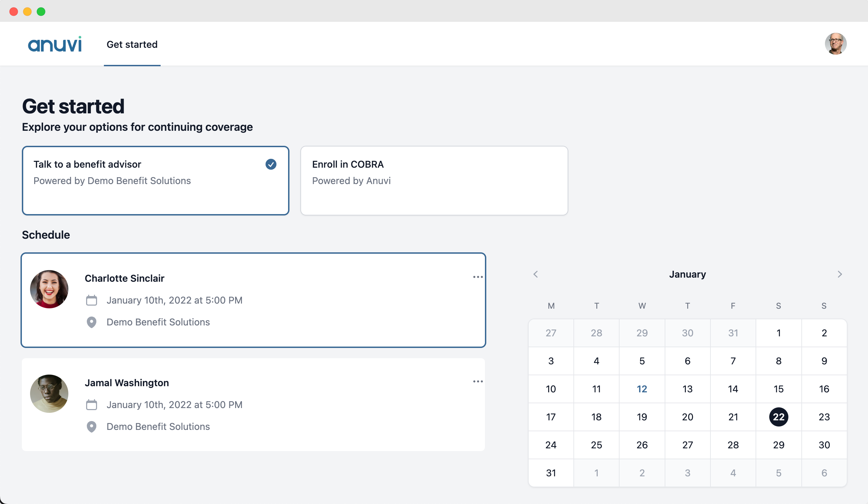This screenshot has height=504, width=868.
Task: Click the January month title
Action: coord(687,275)
